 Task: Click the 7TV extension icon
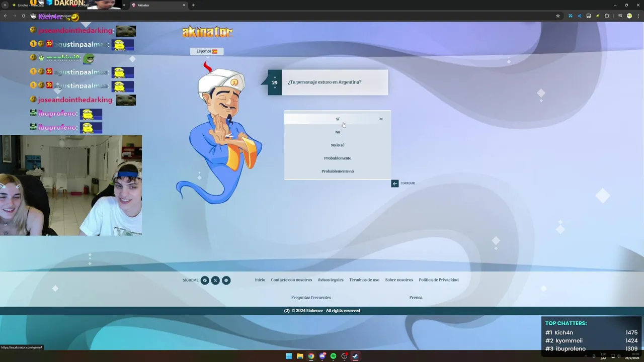tap(571, 16)
